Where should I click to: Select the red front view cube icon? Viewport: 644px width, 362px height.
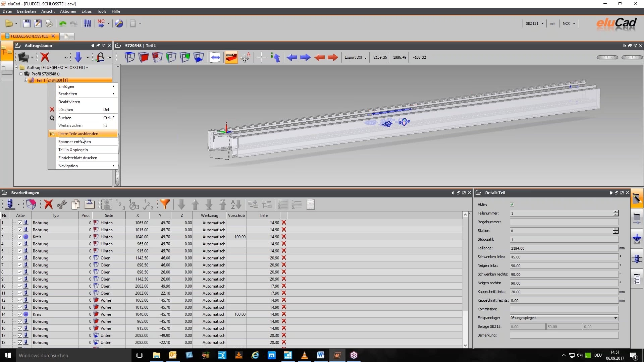144,57
